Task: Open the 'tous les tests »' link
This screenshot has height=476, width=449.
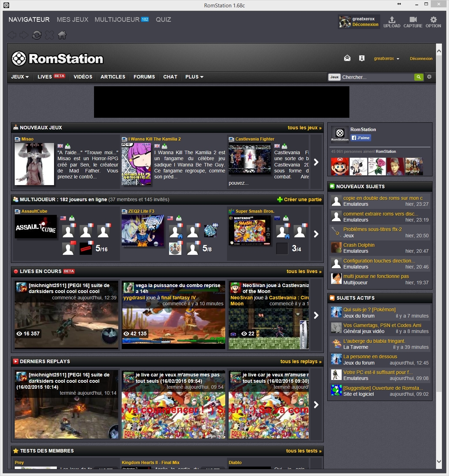Action: click(x=304, y=451)
